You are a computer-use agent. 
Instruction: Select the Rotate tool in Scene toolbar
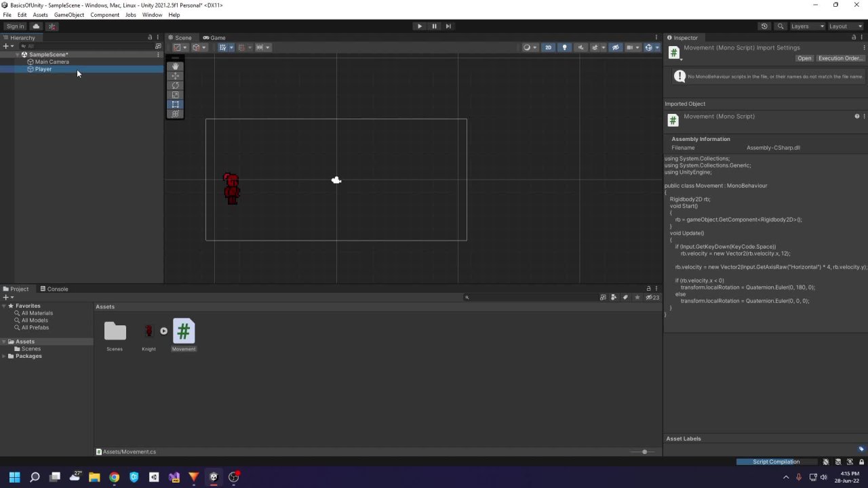pyautogui.click(x=175, y=85)
